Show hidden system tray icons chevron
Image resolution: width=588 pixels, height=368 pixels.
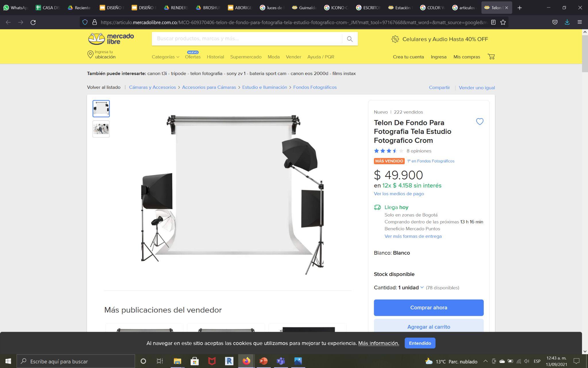click(x=485, y=361)
